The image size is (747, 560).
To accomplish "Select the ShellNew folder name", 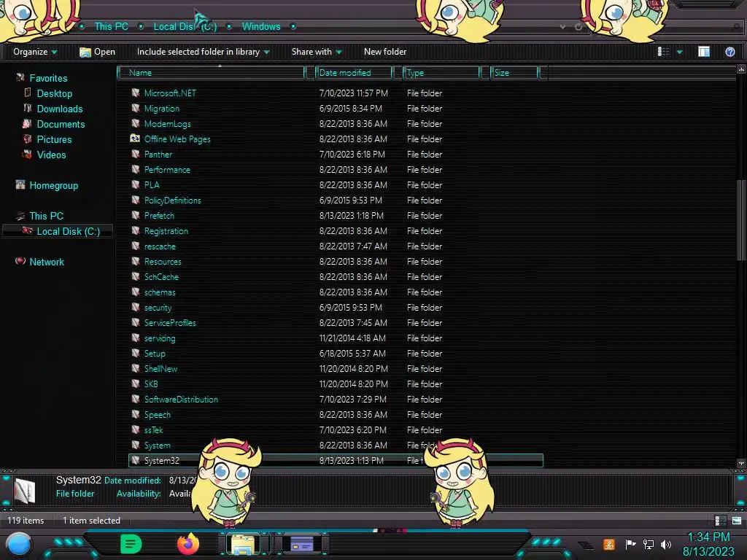I will 160,368.
